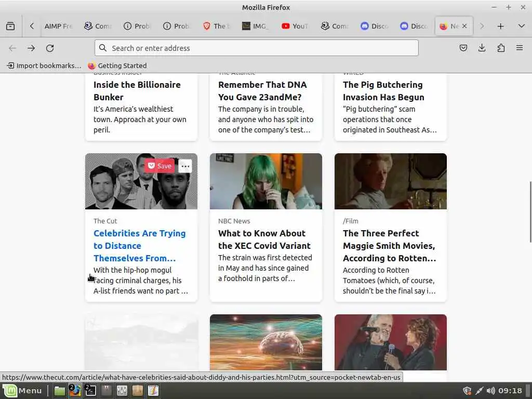Open The Three Perfect Maggie Smith Movies article
This screenshot has width=532, height=399.
point(390,246)
